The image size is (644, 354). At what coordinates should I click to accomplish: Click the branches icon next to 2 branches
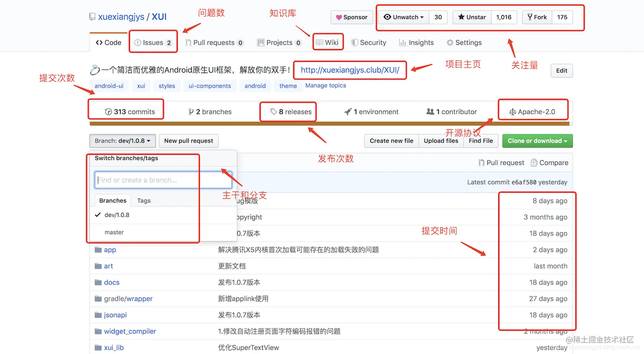coord(191,112)
